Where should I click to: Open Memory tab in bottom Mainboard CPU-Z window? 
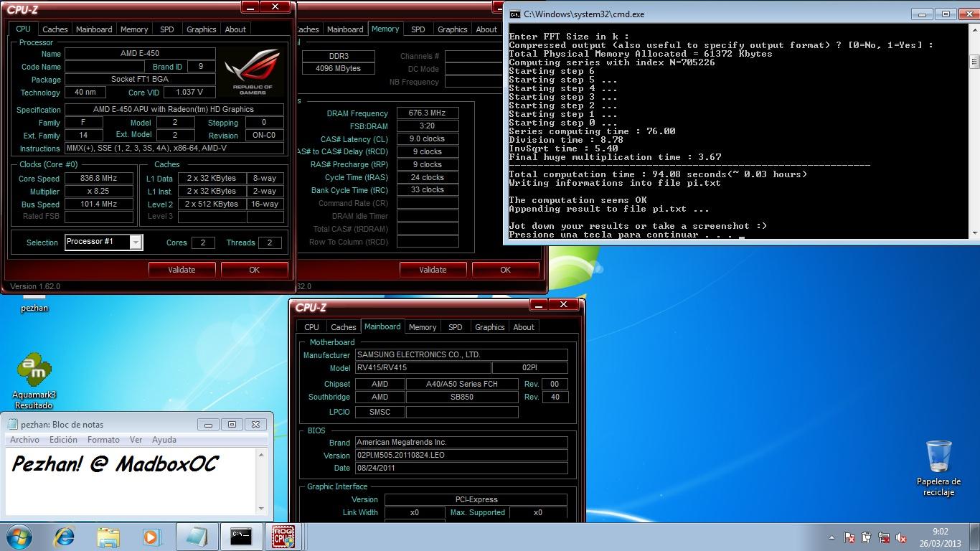click(423, 327)
